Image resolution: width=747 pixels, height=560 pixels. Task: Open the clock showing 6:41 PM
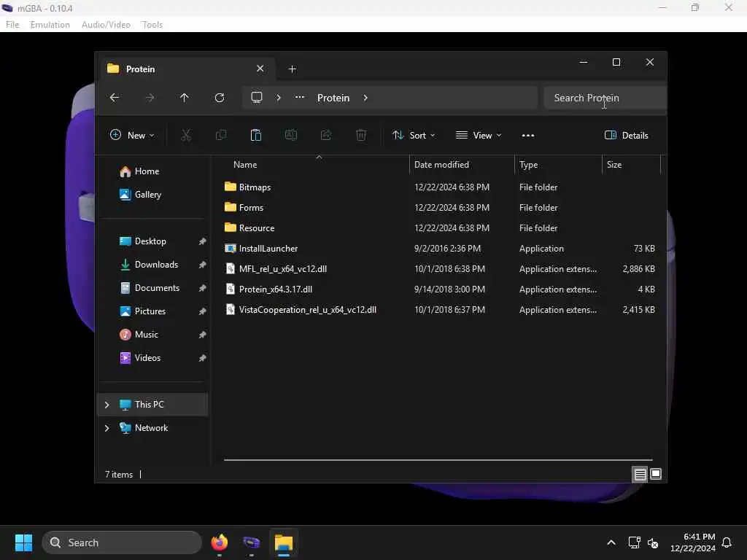click(693, 542)
